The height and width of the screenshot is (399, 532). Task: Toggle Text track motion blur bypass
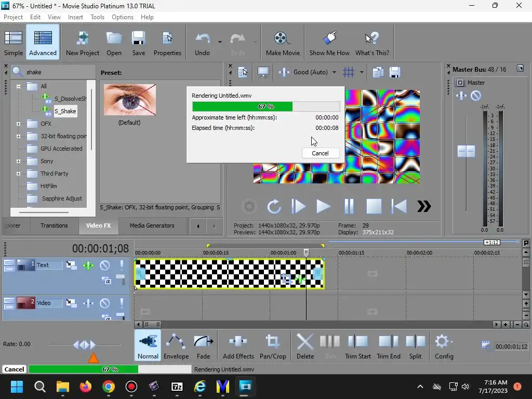coord(71,265)
